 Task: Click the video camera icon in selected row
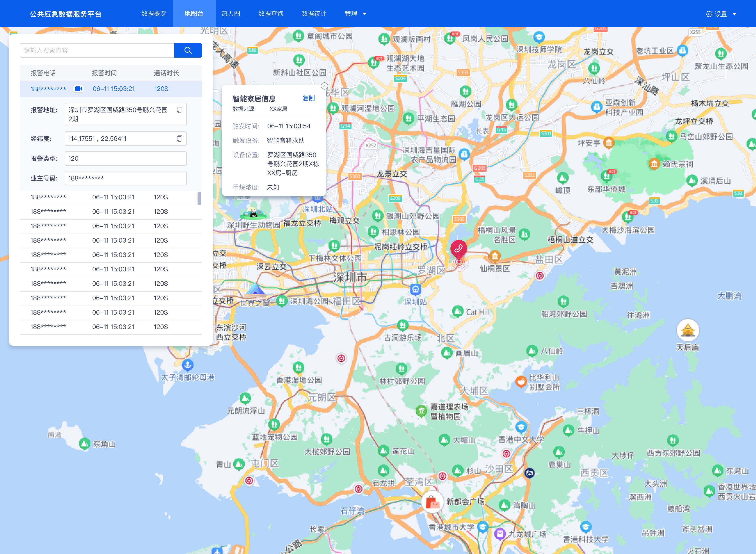[x=79, y=89]
